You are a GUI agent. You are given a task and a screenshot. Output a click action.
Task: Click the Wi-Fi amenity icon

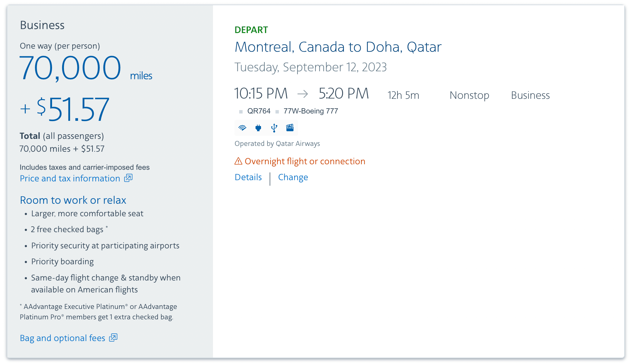pos(242,128)
